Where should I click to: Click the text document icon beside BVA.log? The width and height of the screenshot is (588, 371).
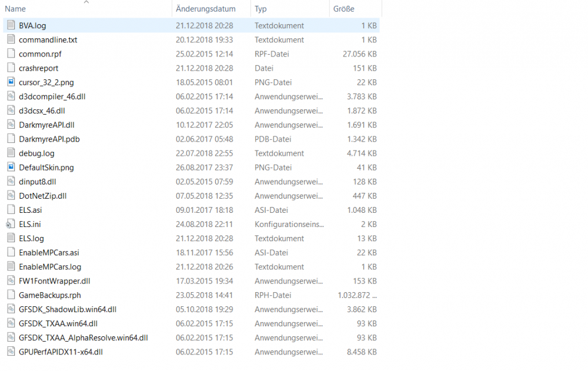9,25
